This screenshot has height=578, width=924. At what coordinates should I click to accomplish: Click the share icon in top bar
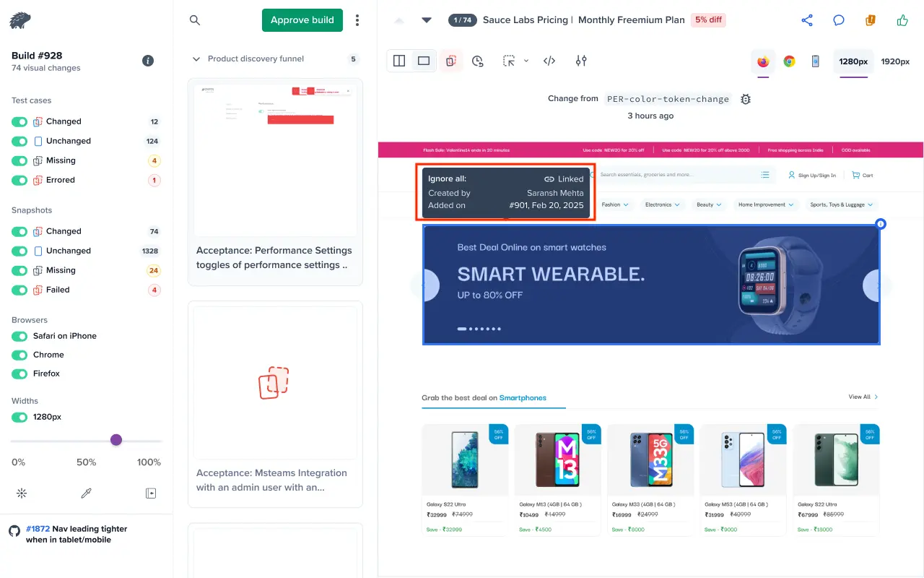click(807, 20)
